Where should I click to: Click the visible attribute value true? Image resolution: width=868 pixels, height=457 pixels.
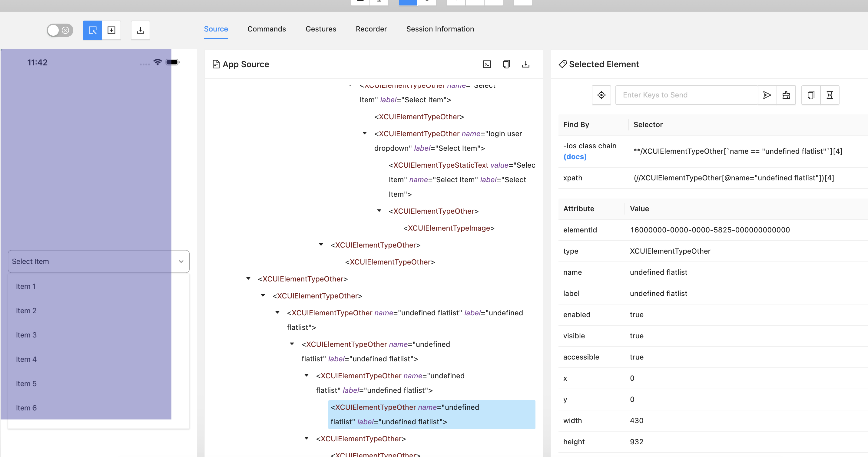tap(637, 336)
